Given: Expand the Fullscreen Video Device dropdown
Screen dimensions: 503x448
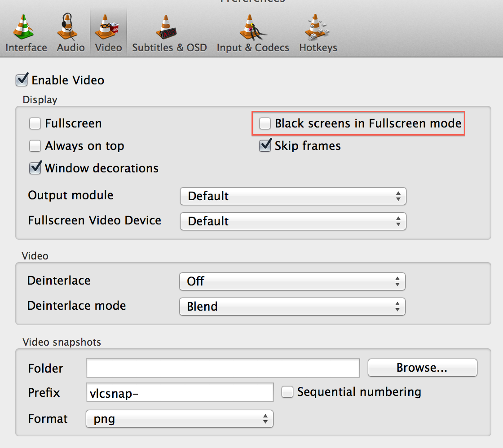Looking at the screenshot, I should click(293, 221).
